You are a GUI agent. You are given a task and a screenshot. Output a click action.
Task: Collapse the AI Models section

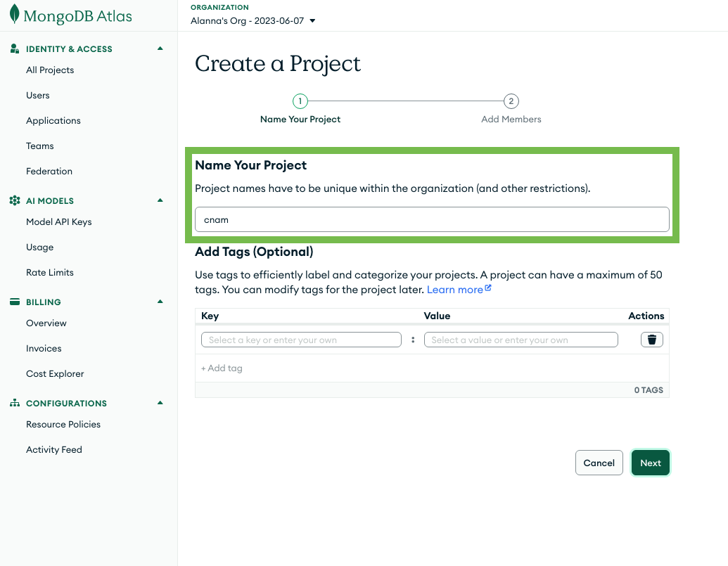click(160, 200)
